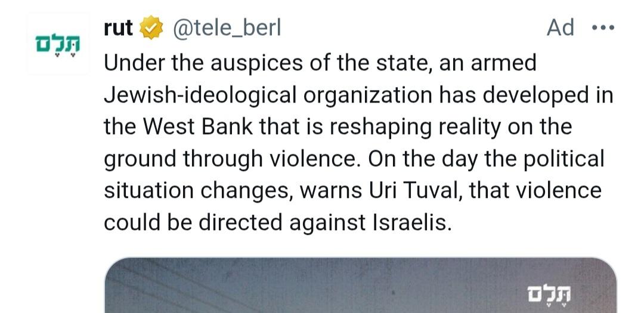This screenshot has height=313, width=644.
Task: Click the words 'West Bank' in the post
Action: point(198,127)
